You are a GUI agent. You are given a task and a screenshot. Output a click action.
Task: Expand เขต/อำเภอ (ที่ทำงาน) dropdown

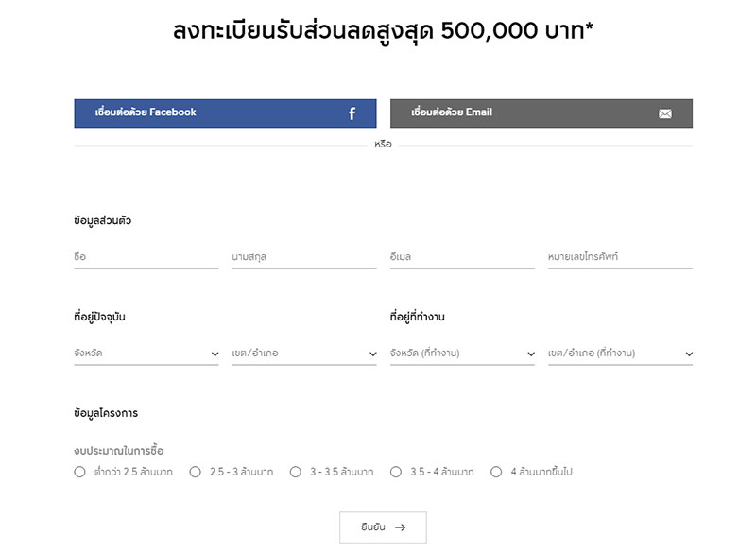[x=620, y=354]
